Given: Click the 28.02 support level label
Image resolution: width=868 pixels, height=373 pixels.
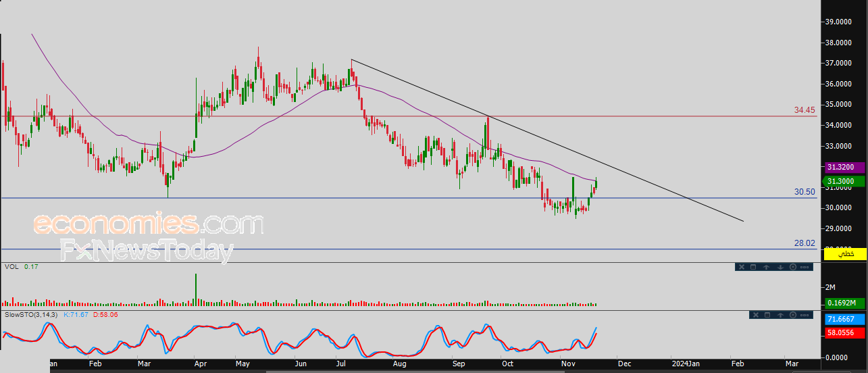Looking at the screenshot, I should tap(805, 243).
